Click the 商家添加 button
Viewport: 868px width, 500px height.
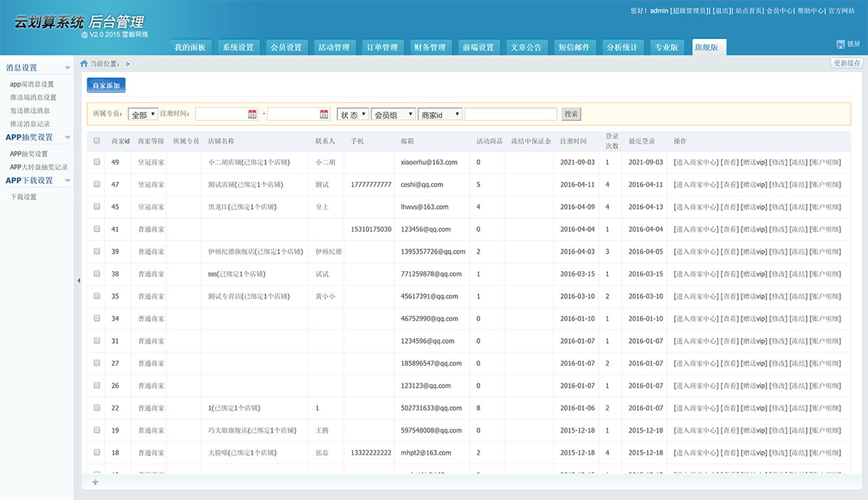click(x=106, y=85)
